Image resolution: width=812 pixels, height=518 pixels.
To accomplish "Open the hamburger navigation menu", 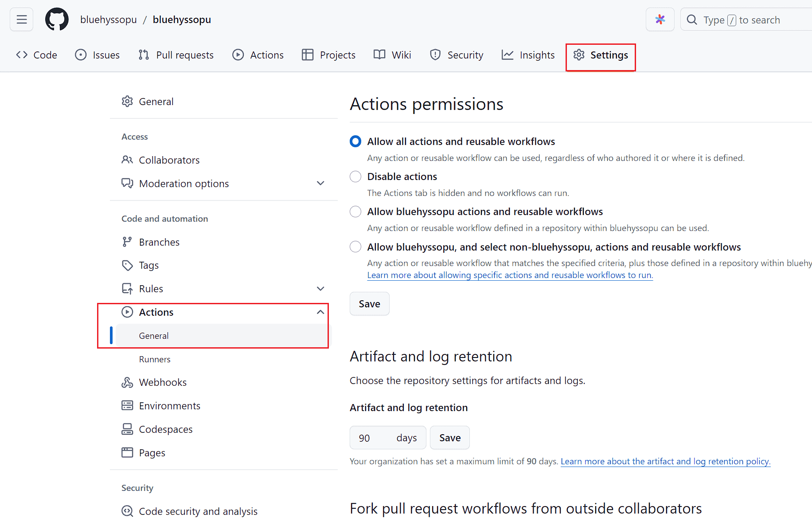I will tap(21, 20).
